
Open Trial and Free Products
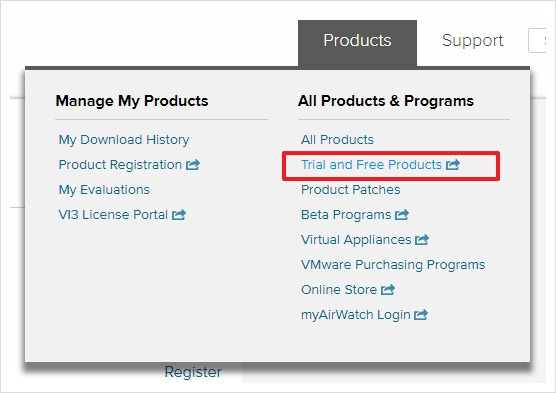tap(371, 165)
